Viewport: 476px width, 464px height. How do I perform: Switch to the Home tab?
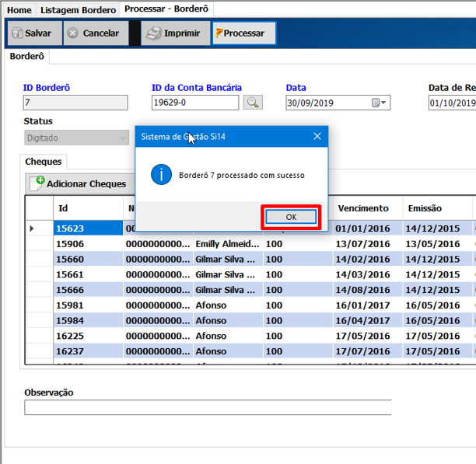click(x=19, y=10)
